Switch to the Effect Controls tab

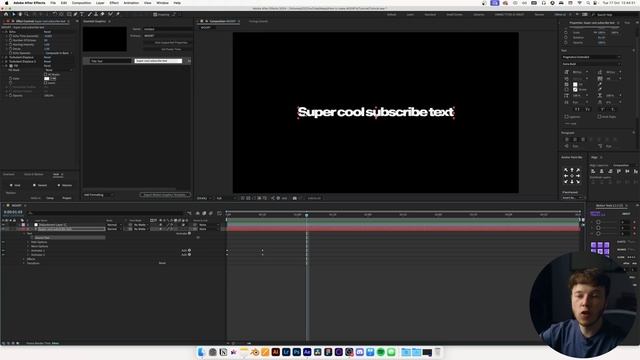(x=41, y=21)
